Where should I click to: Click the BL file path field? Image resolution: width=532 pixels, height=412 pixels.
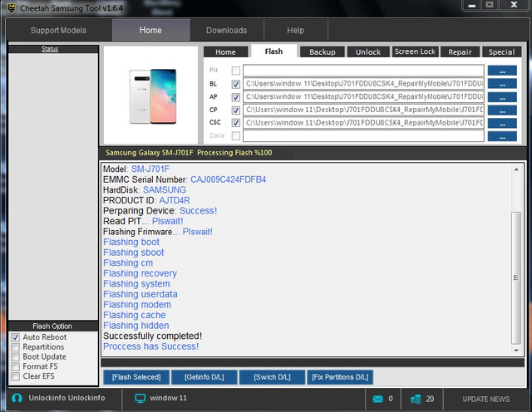[363, 84]
